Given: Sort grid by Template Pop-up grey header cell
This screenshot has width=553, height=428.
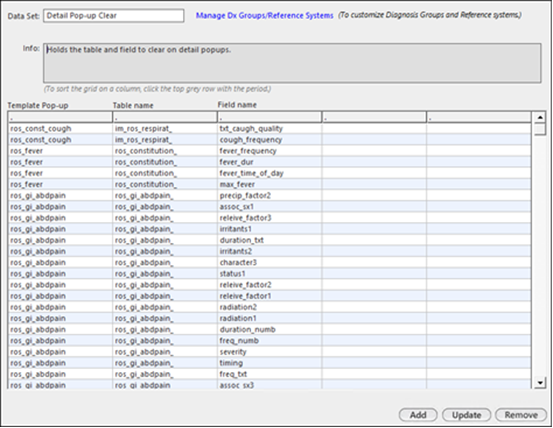Looking at the screenshot, I should [x=60, y=117].
